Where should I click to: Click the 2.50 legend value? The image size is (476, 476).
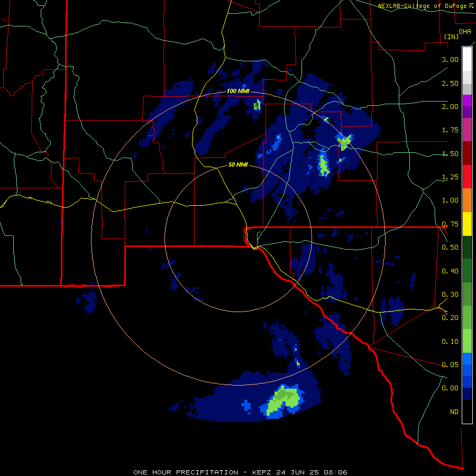pos(450,83)
